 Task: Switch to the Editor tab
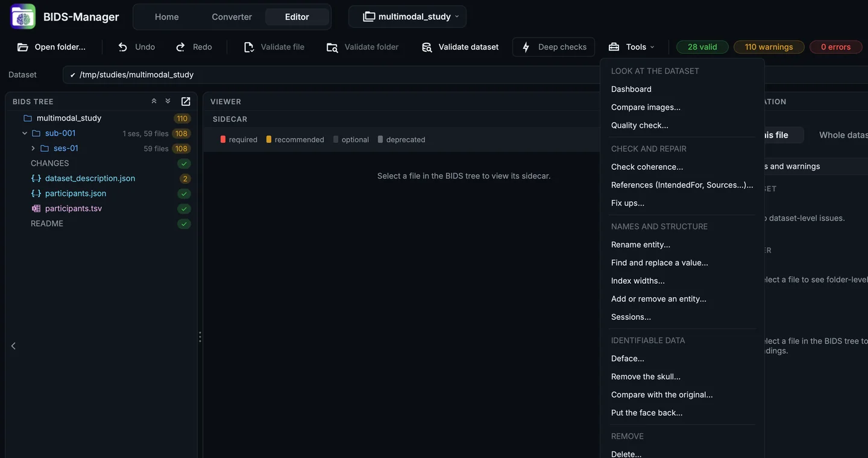297,17
